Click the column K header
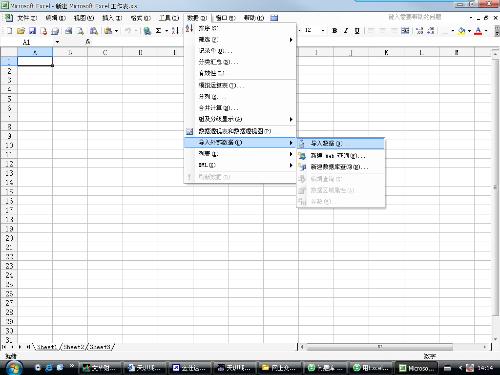Screen dimensions: 500x375 point(386,52)
